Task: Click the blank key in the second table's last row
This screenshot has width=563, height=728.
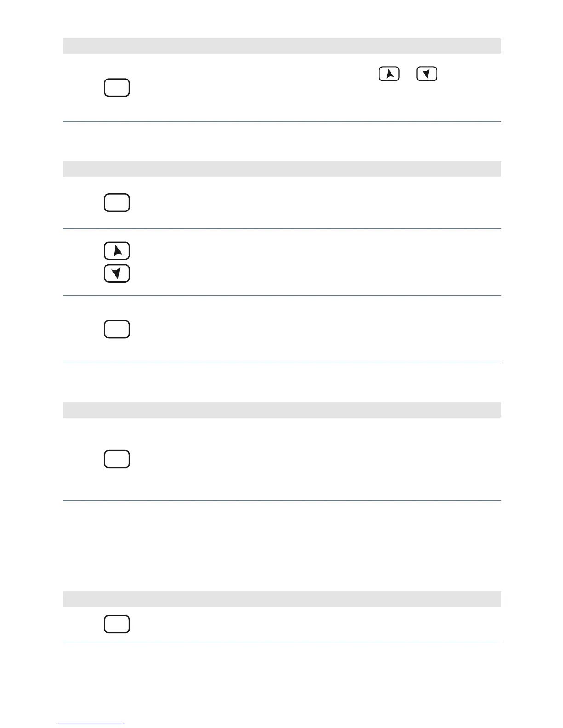Action: click(117, 330)
